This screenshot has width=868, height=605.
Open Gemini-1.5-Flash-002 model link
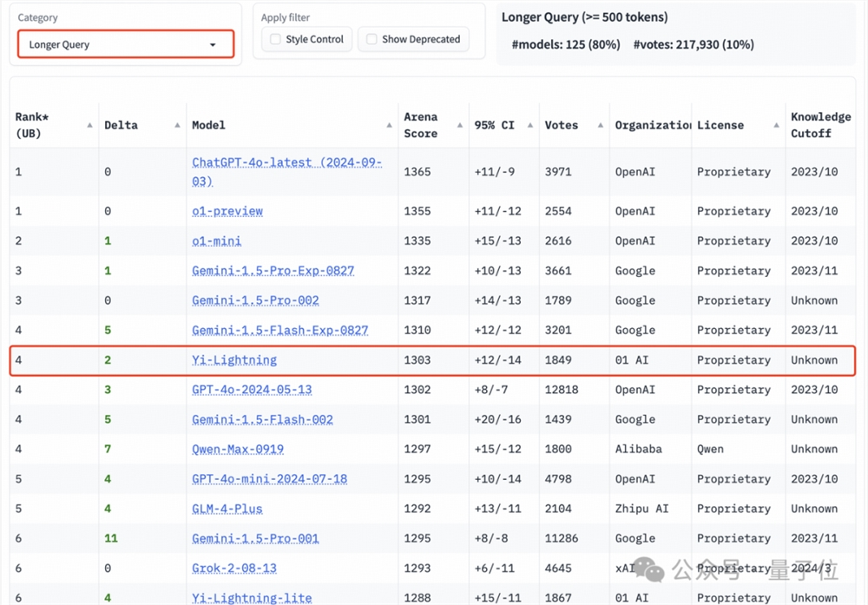coord(262,419)
